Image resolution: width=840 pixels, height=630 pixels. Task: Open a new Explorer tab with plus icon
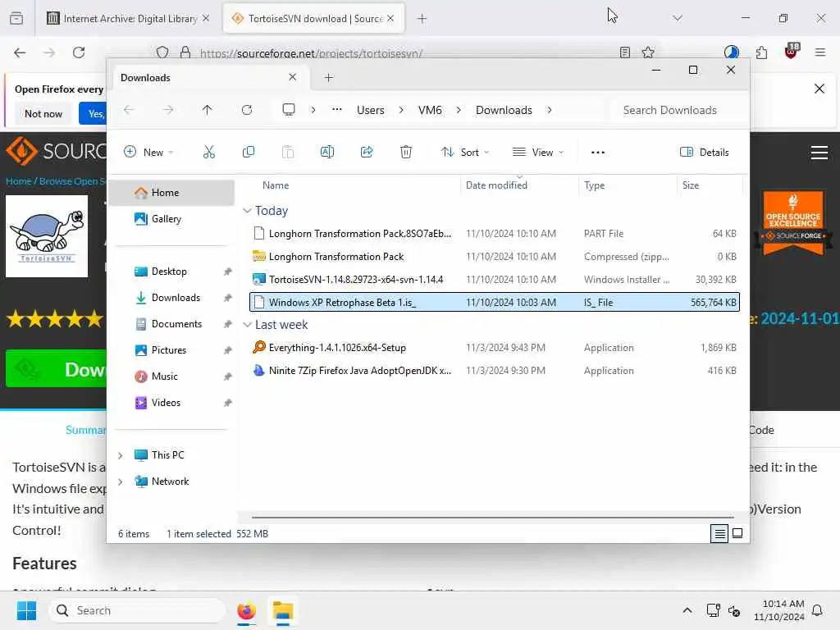pos(328,78)
